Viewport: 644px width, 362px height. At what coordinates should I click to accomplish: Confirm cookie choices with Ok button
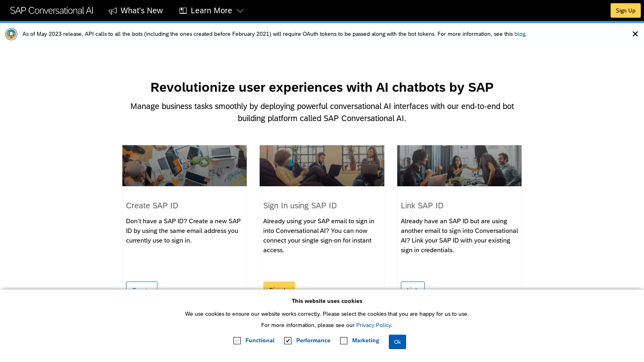coord(397,342)
